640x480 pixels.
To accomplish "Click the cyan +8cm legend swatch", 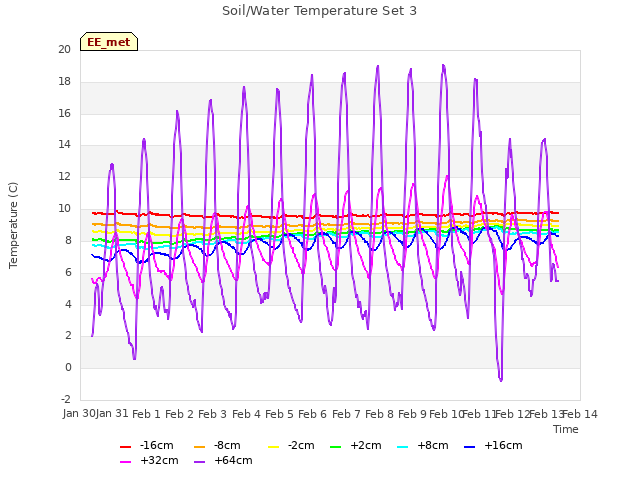I will (402, 447).
